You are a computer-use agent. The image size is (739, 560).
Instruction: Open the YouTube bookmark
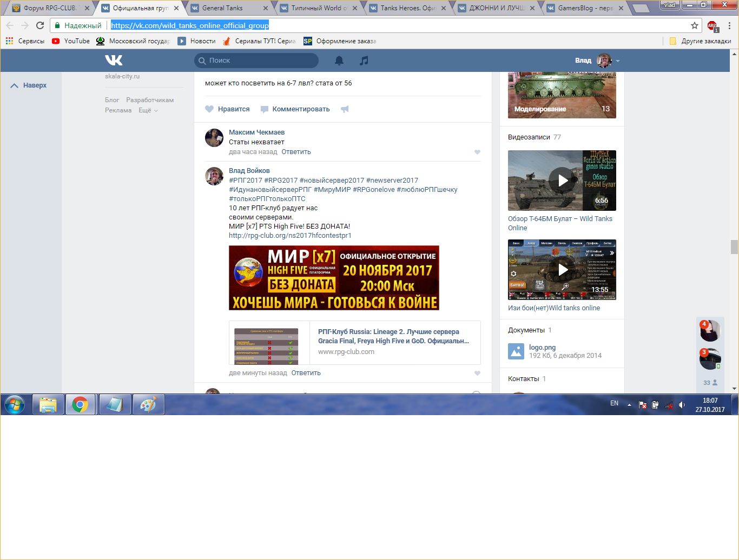71,41
